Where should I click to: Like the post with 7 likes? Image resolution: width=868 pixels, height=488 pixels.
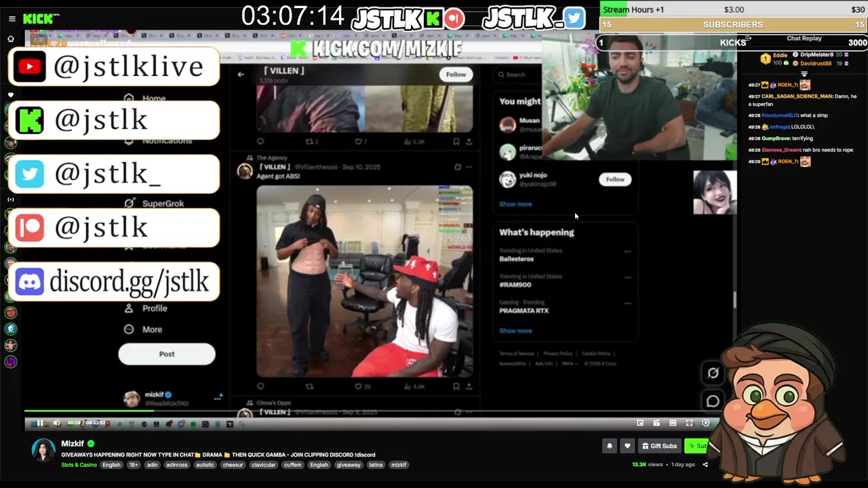point(361,142)
